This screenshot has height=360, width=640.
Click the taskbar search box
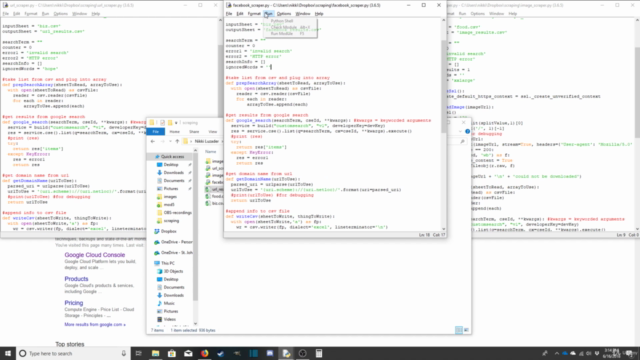click(x=73, y=353)
